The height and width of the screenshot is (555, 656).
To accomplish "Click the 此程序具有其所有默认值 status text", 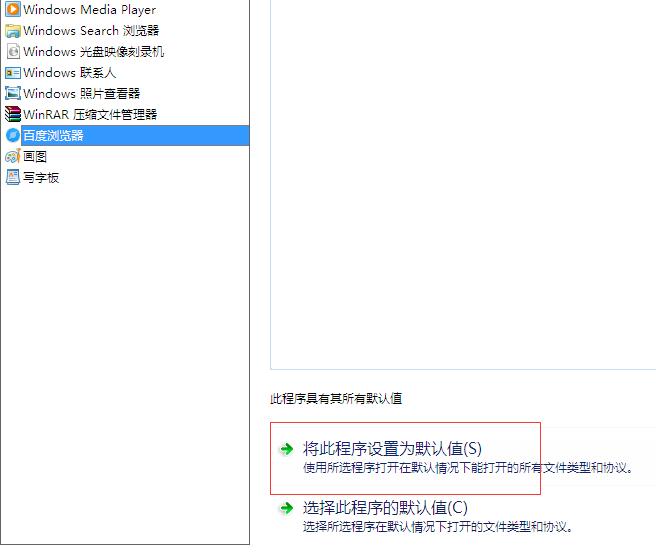I will 336,399.
